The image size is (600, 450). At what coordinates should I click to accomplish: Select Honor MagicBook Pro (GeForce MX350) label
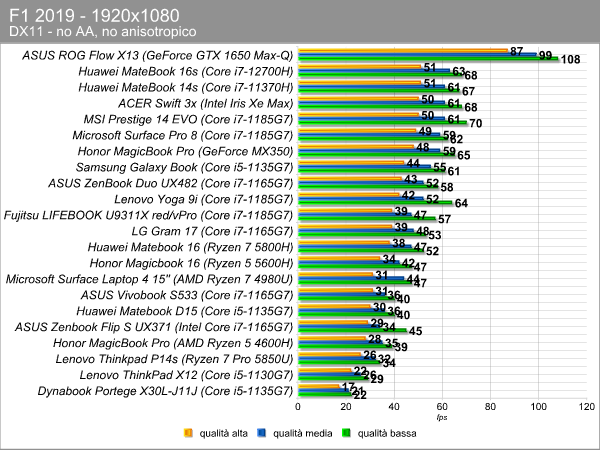coord(185,152)
